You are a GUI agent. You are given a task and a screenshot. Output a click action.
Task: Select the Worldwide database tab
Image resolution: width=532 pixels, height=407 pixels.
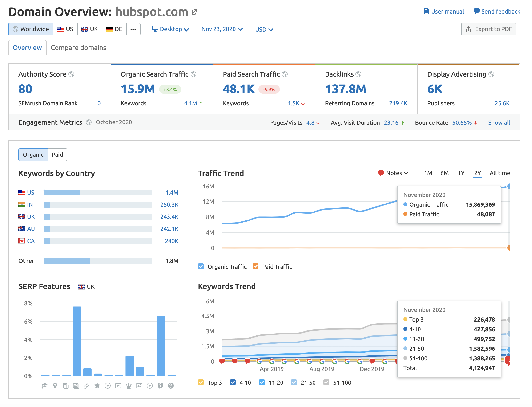point(31,29)
